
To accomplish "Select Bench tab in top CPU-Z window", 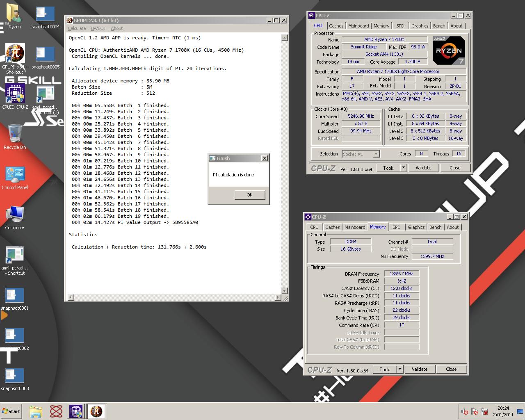I will click(x=439, y=26).
